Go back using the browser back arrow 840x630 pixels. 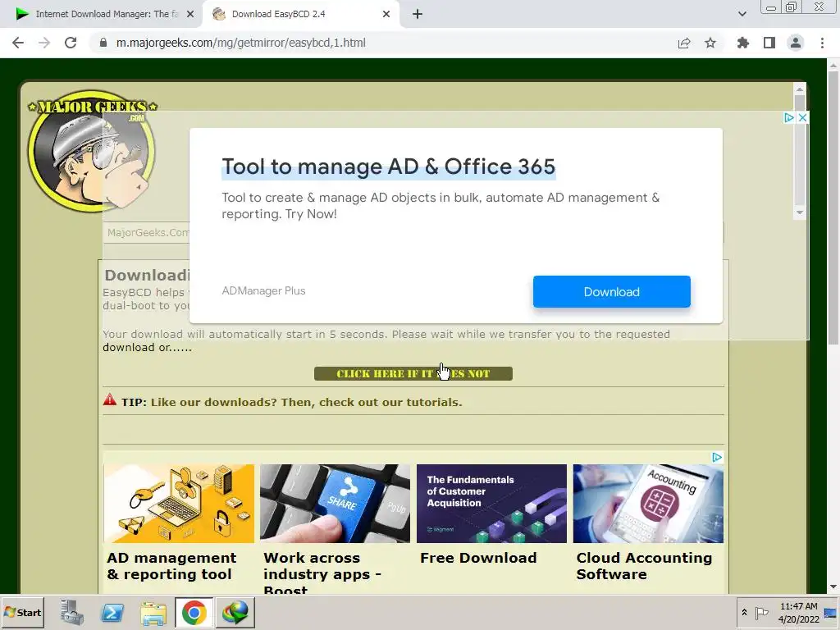coord(18,43)
